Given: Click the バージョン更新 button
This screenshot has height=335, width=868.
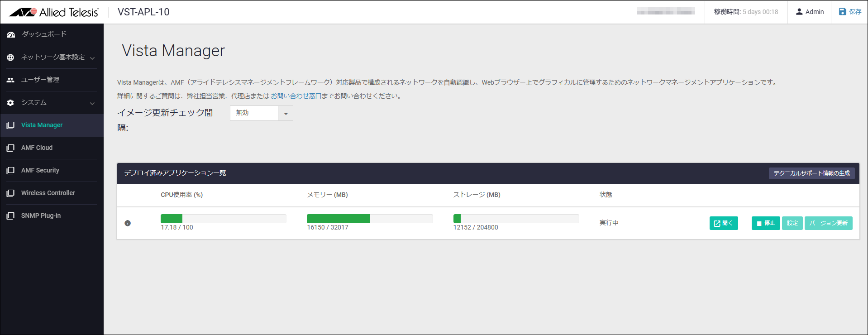Looking at the screenshot, I should click(x=828, y=223).
